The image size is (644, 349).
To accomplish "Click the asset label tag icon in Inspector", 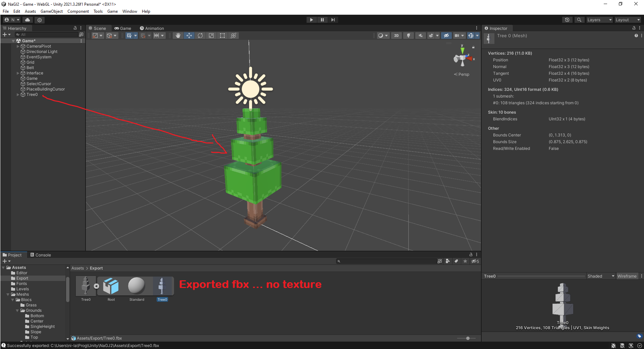I will pos(639,336).
